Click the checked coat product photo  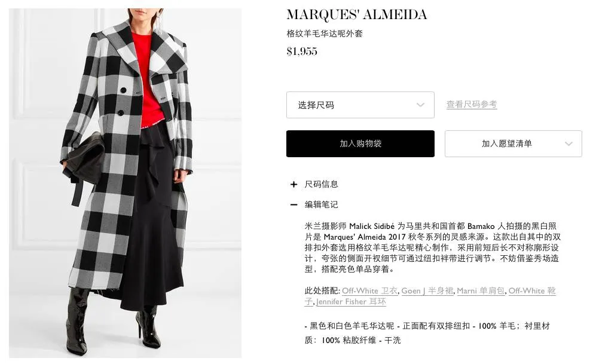click(126, 183)
